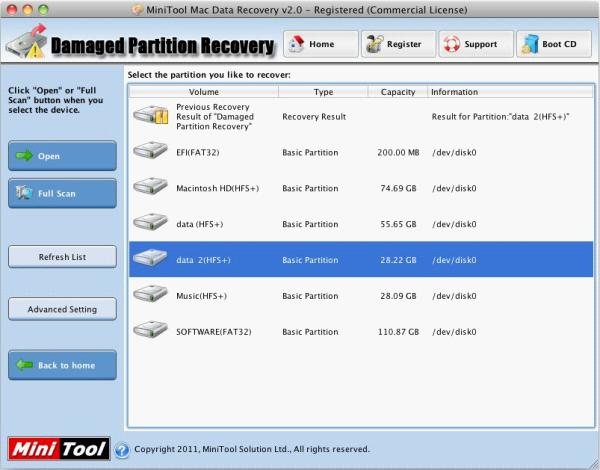Open Advanced Setting
The height and width of the screenshot is (470, 600).
pos(62,309)
